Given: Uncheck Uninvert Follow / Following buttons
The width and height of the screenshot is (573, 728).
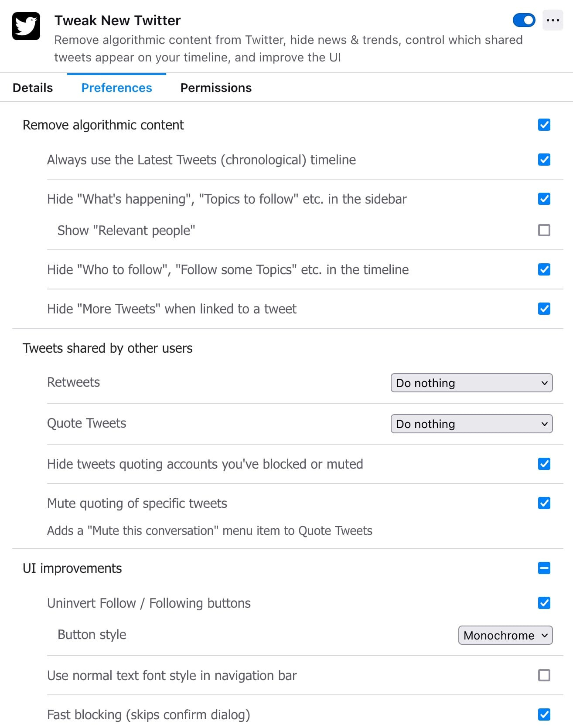Looking at the screenshot, I should pos(544,603).
